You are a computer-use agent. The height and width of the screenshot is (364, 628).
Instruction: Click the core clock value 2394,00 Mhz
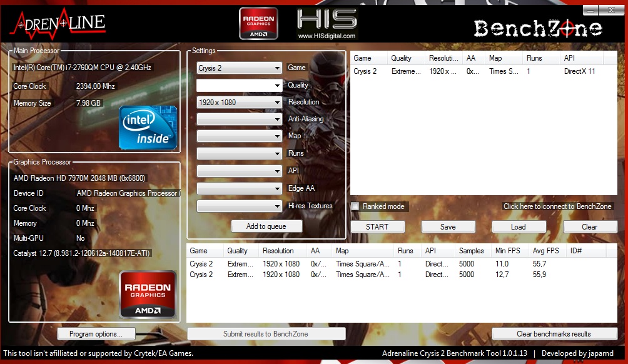pyautogui.click(x=96, y=86)
